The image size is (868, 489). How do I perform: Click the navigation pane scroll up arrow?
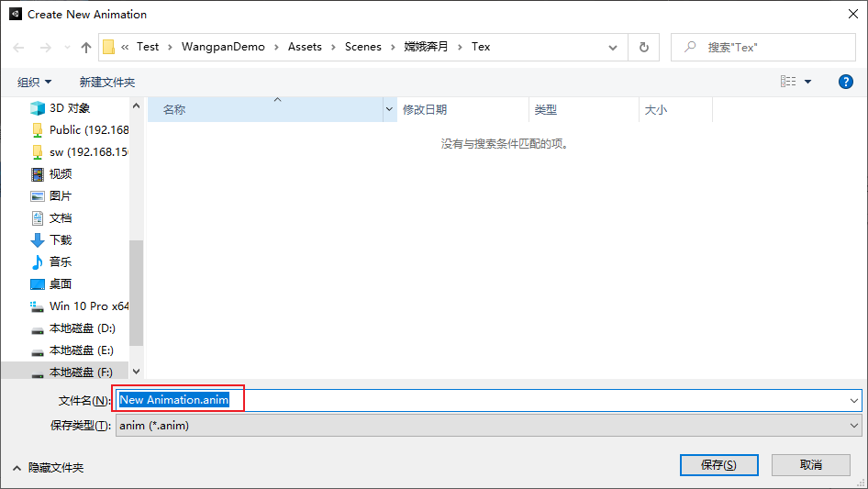tap(136, 106)
